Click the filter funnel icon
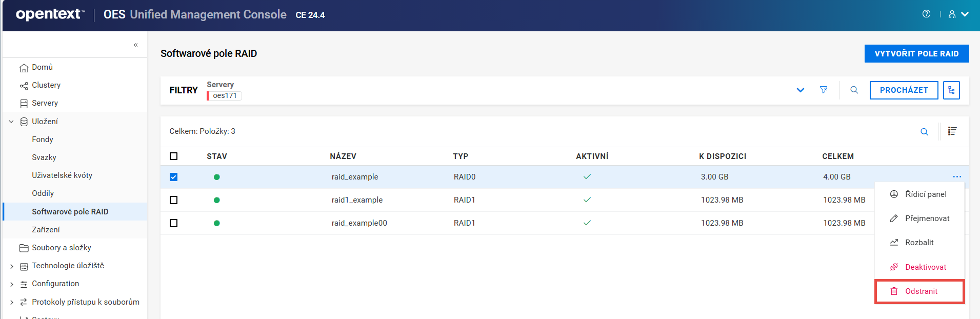Screen dimensions: 980x319 824,90
